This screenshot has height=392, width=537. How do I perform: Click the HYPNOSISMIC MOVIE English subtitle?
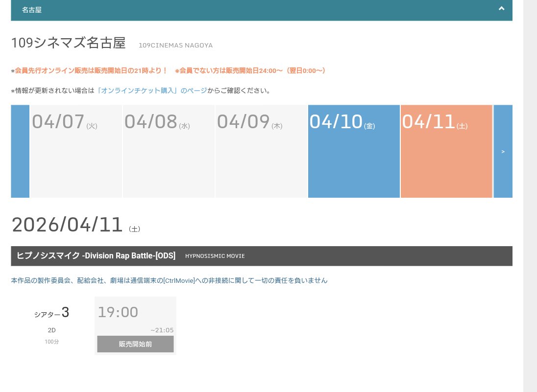[215, 256]
